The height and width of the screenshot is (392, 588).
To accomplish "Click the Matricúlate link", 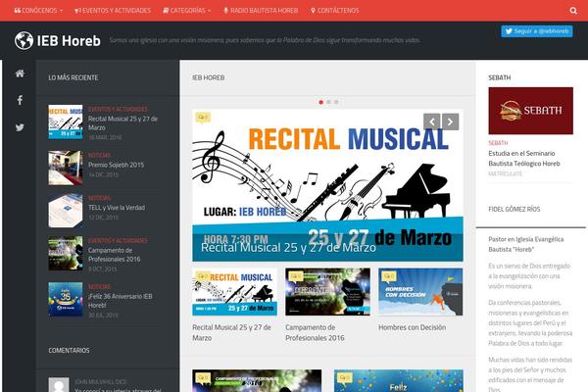I will tap(505, 173).
